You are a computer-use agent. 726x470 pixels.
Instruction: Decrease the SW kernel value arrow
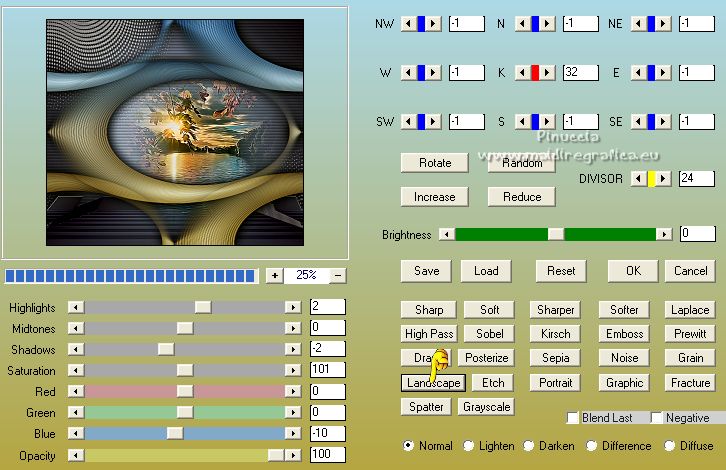tap(408, 122)
